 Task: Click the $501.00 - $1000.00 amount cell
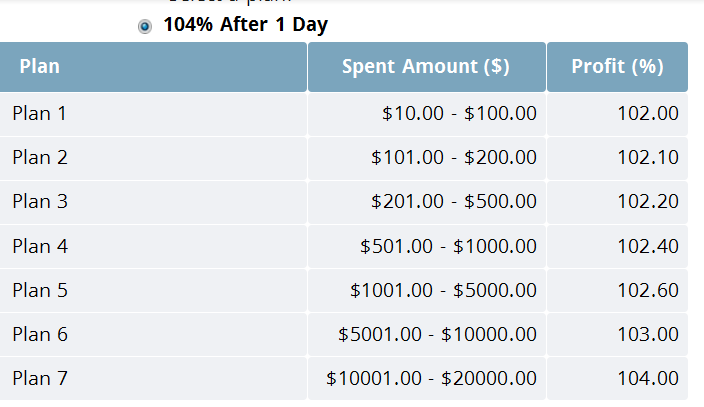(448, 246)
